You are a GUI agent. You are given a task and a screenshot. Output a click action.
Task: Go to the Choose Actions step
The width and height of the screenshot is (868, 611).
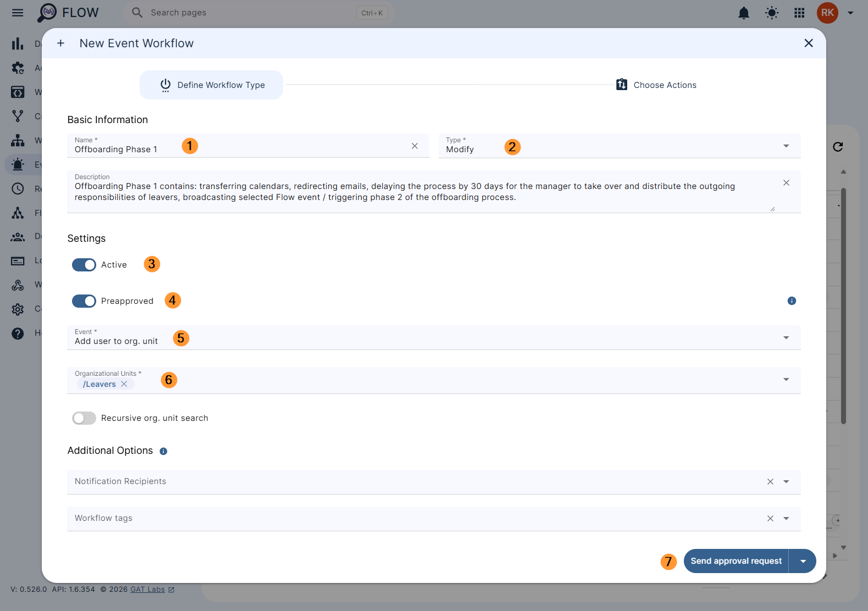click(x=656, y=85)
